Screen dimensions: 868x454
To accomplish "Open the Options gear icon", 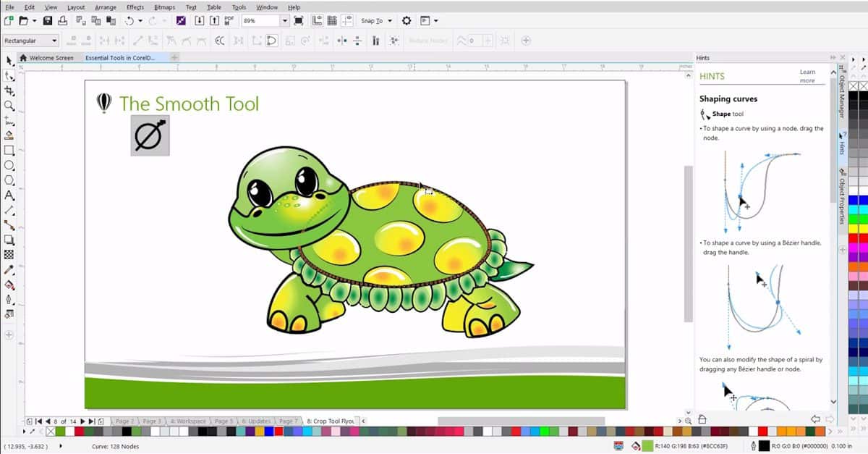I will (407, 21).
